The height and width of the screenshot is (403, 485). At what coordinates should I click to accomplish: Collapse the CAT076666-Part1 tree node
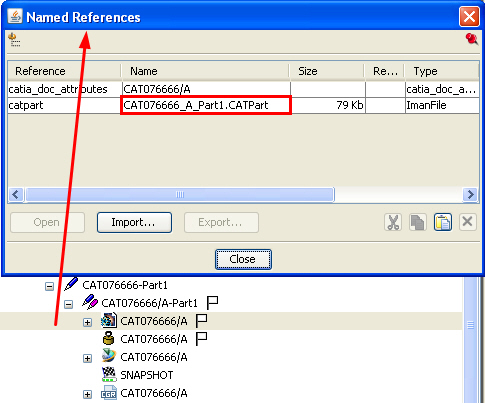pyautogui.click(x=49, y=286)
